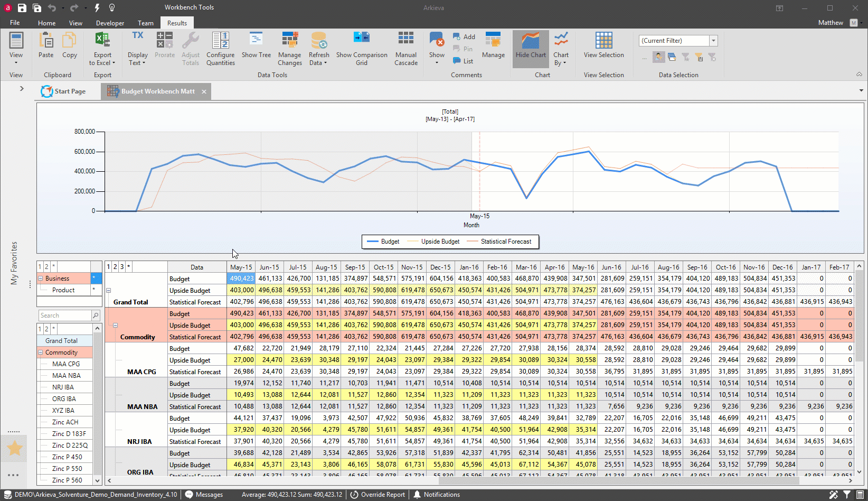Toggle level 1 in Business selector panel

[40, 267]
